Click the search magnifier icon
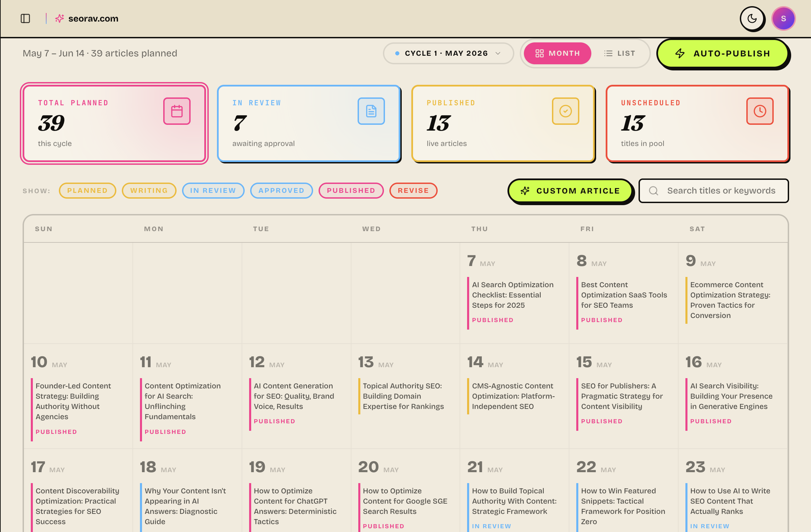 pyautogui.click(x=654, y=191)
